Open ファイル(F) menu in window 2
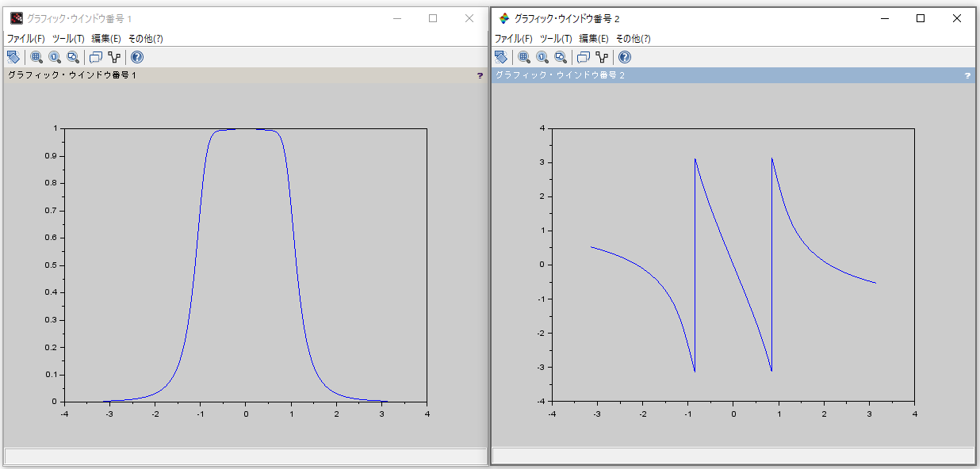980x469 pixels. (514, 38)
